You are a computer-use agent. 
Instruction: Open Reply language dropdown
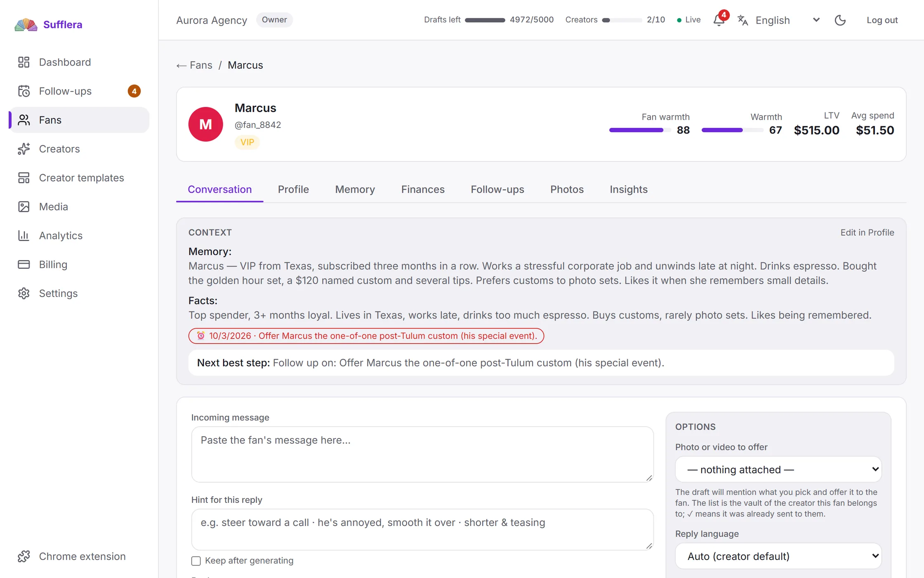778,556
